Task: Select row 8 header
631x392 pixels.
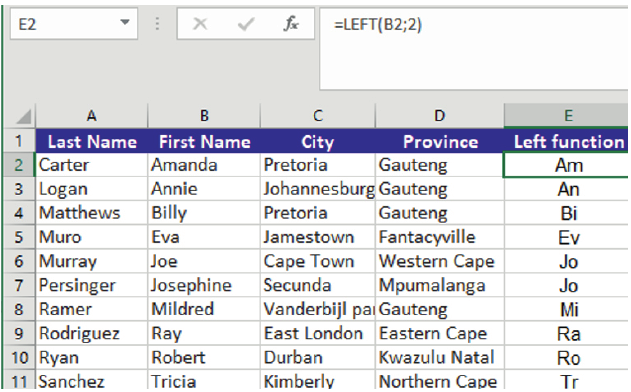Action: tap(19, 309)
